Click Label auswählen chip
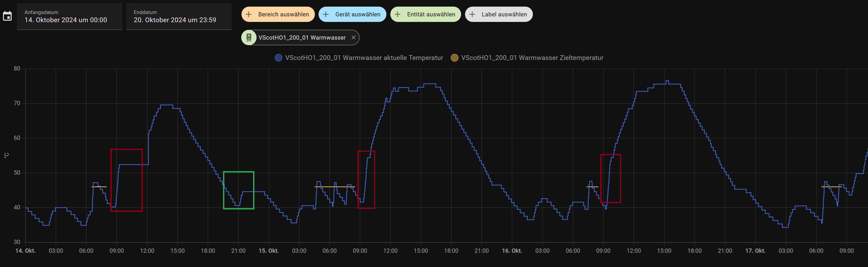Image resolution: width=868 pixels, height=267 pixels. tap(499, 14)
